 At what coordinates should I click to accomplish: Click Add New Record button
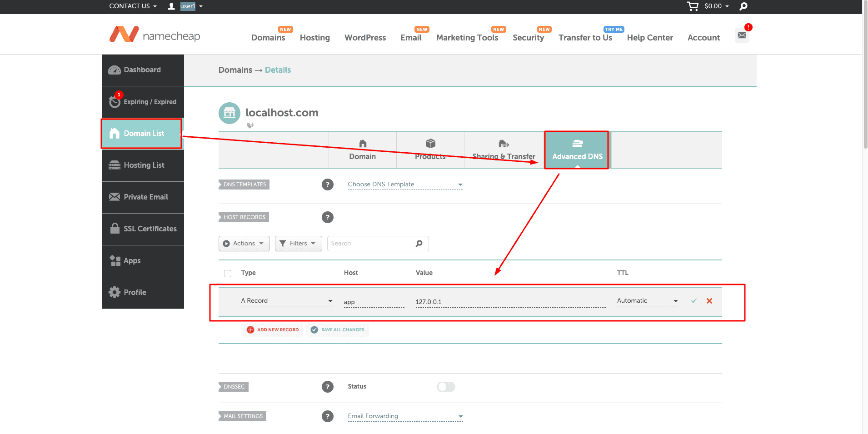coord(273,330)
